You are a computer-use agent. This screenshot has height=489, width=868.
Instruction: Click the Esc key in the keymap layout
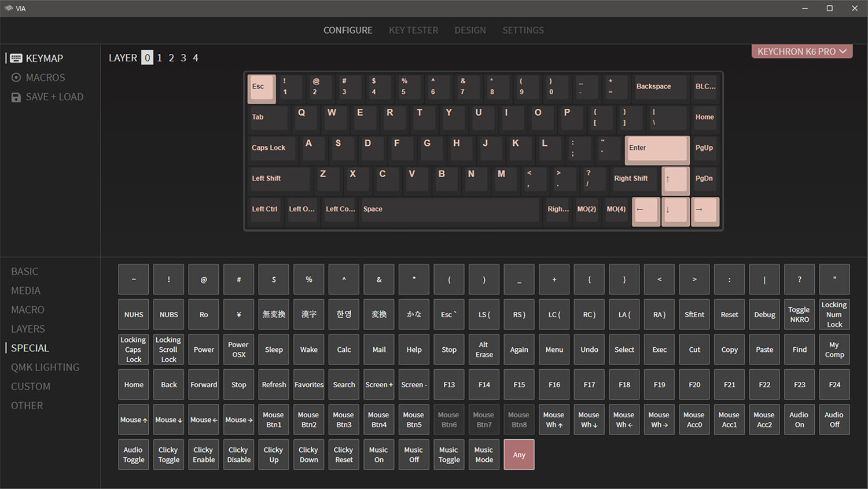click(x=261, y=87)
